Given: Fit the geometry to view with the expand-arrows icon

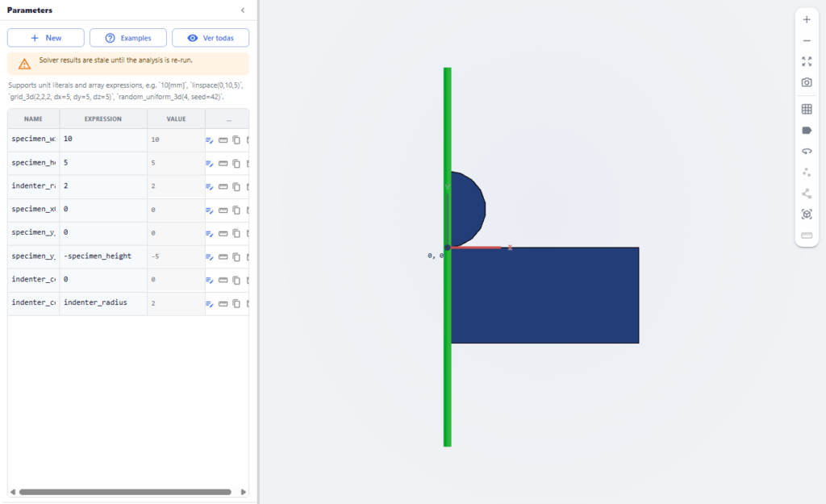Looking at the screenshot, I should coord(807,61).
